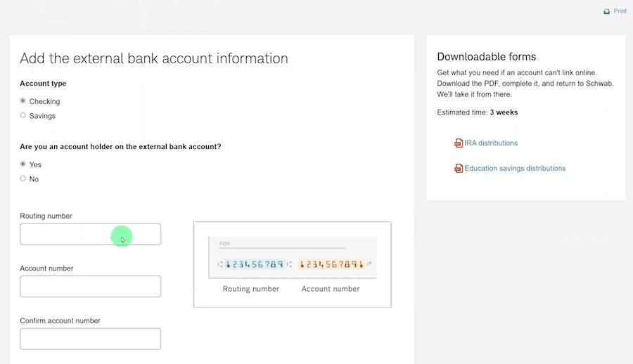Viewport: 633px width, 364px height.
Task: Open the Print link text
Action: (620, 11)
